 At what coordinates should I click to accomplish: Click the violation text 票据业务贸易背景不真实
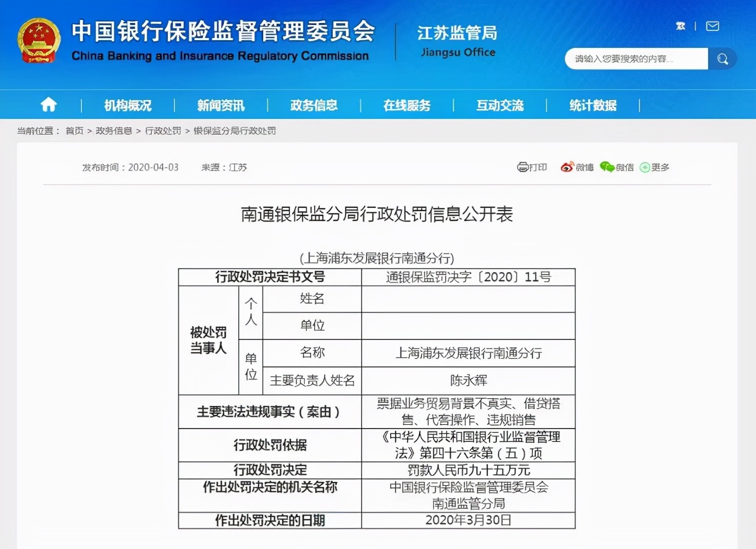point(444,404)
